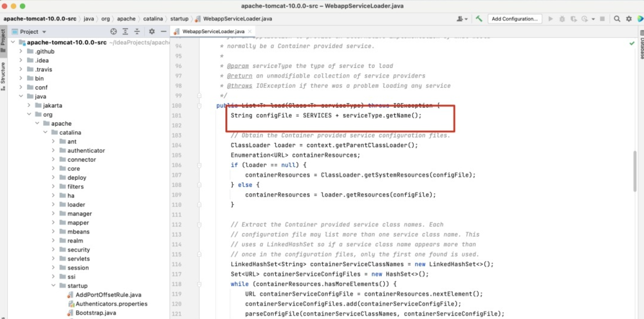Expand all items in Project panel
This screenshot has width=644, height=319.
125,31
